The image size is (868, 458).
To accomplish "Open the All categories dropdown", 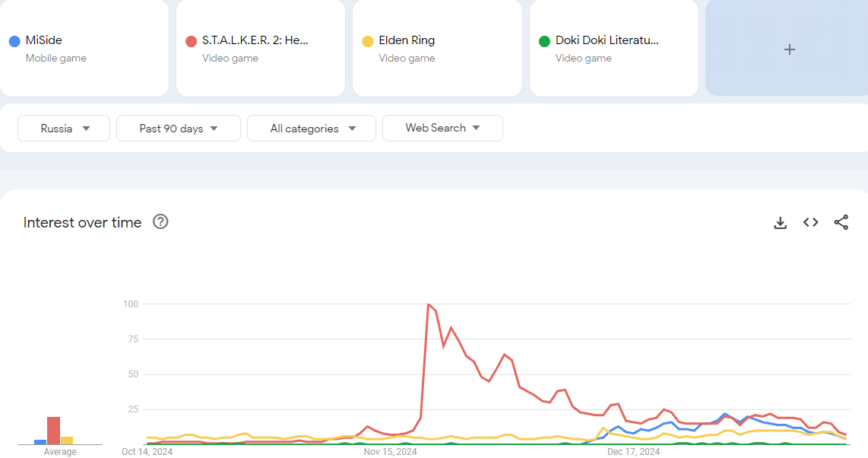I will 312,129.
